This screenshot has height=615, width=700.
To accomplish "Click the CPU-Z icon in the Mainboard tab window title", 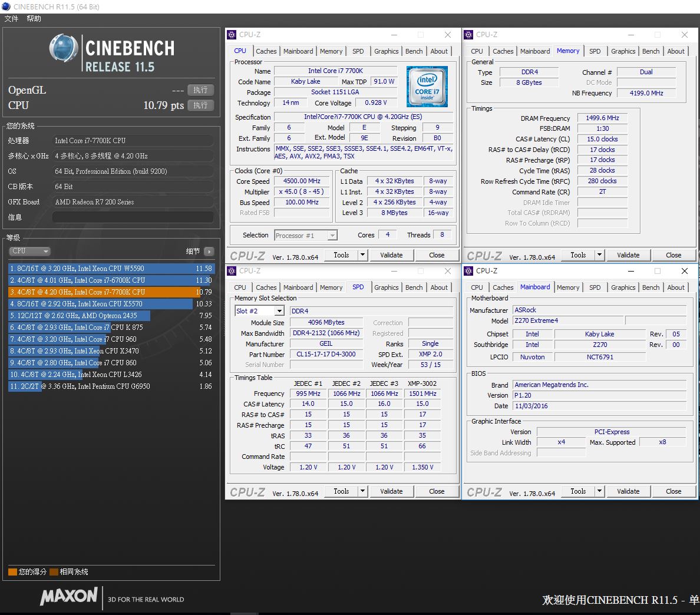I will click(x=468, y=271).
